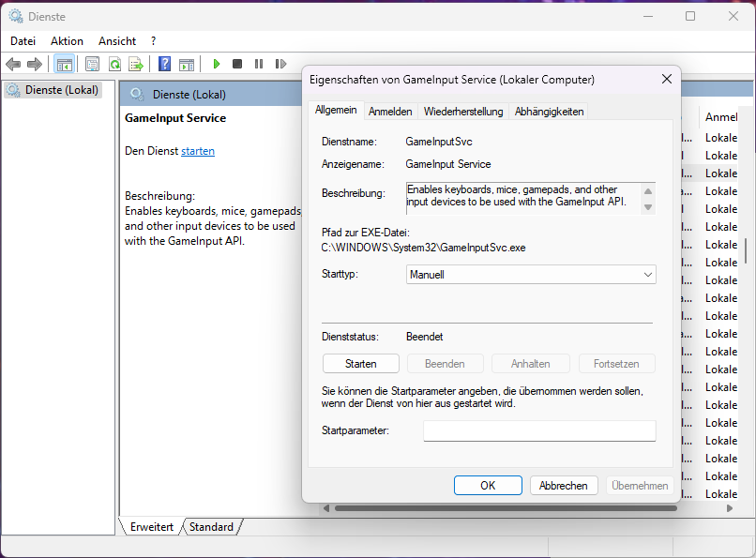Click the Starten button in dialog
756x558 pixels.
(x=360, y=364)
